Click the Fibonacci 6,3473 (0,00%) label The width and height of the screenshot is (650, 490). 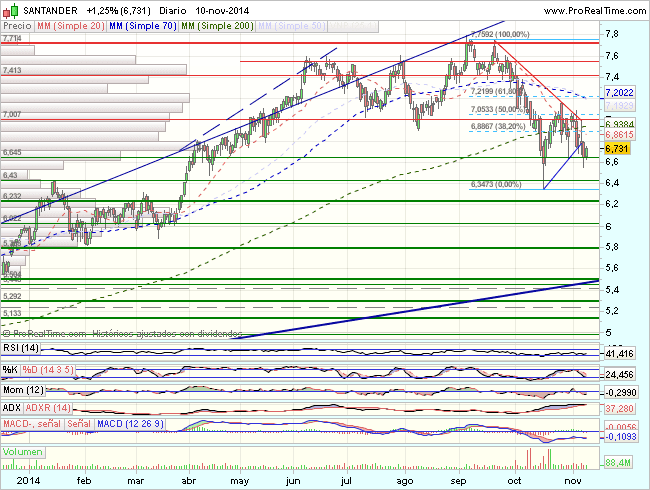496,184
